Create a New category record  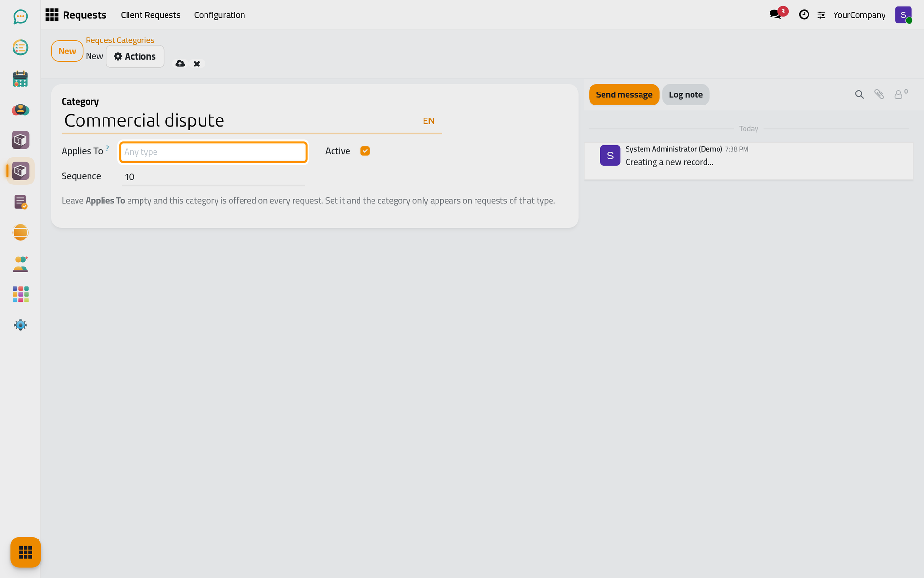[x=67, y=51]
